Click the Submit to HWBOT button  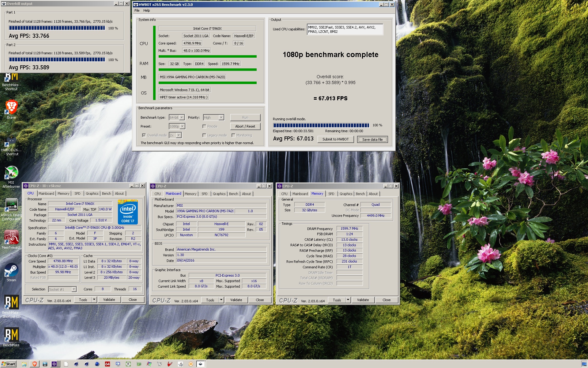pyautogui.click(x=335, y=139)
